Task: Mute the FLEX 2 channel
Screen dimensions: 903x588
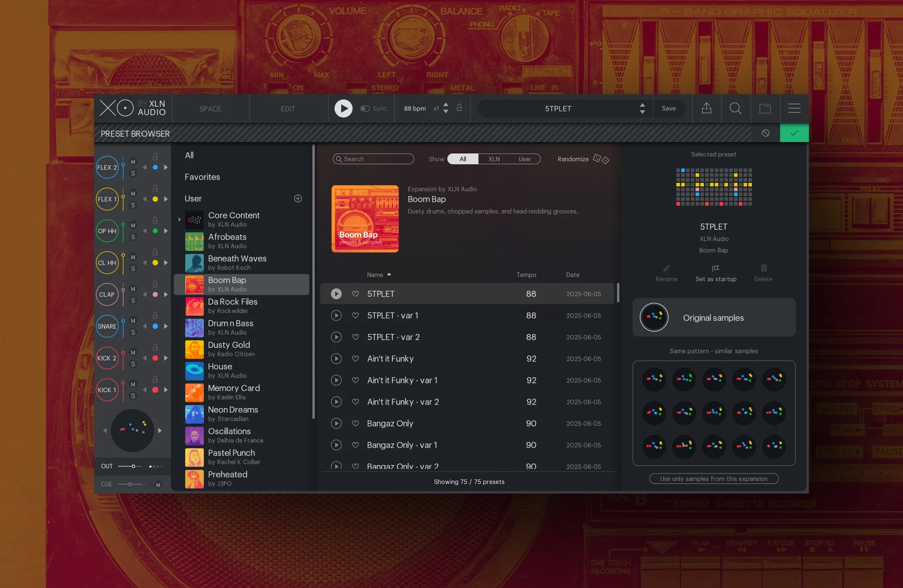Action: (x=133, y=162)
